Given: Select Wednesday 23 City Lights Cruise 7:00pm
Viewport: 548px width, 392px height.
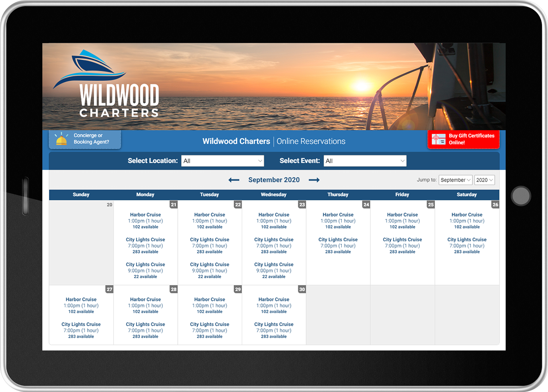Looking at the screenshot, I should [274, 246].
